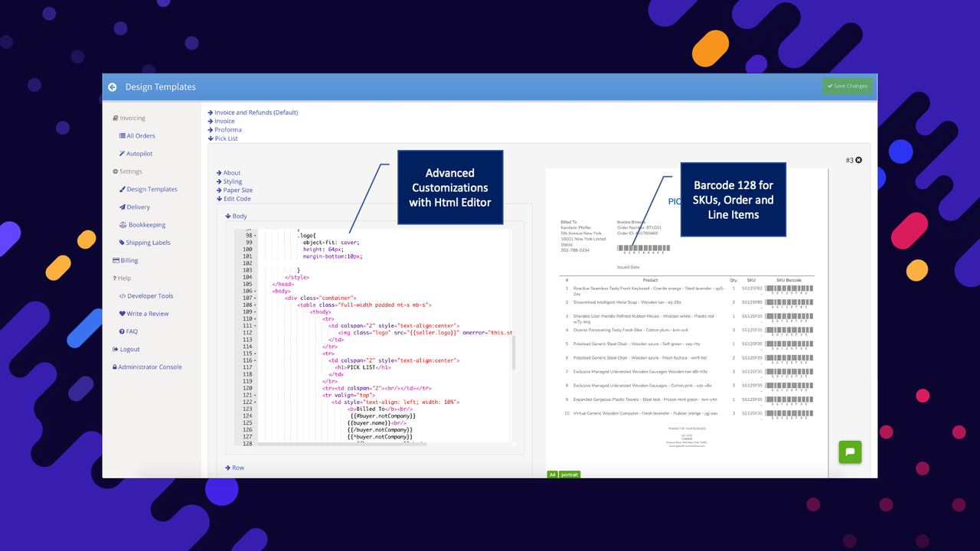Fold the tbody tag at line 109
The width and height of the screenshot is (980, 551).
[255, 312]
